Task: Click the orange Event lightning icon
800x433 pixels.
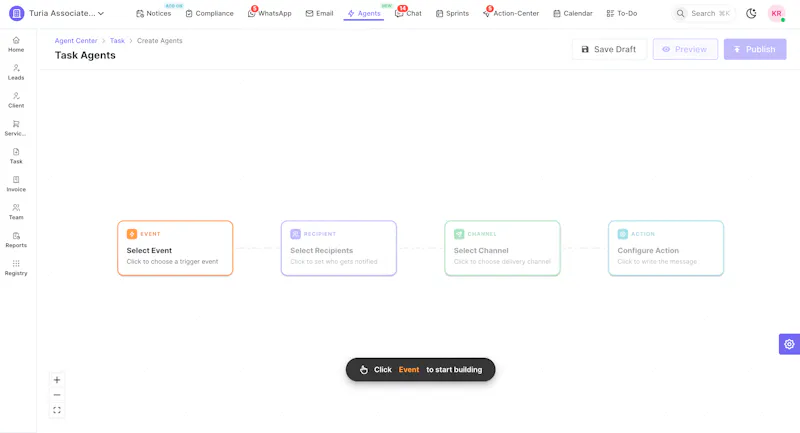Action: [132, 234]
